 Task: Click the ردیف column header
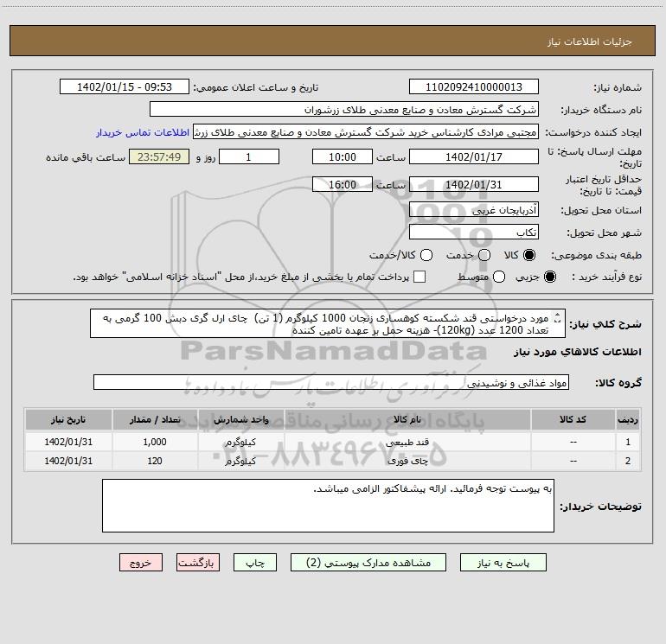(628, 420)
